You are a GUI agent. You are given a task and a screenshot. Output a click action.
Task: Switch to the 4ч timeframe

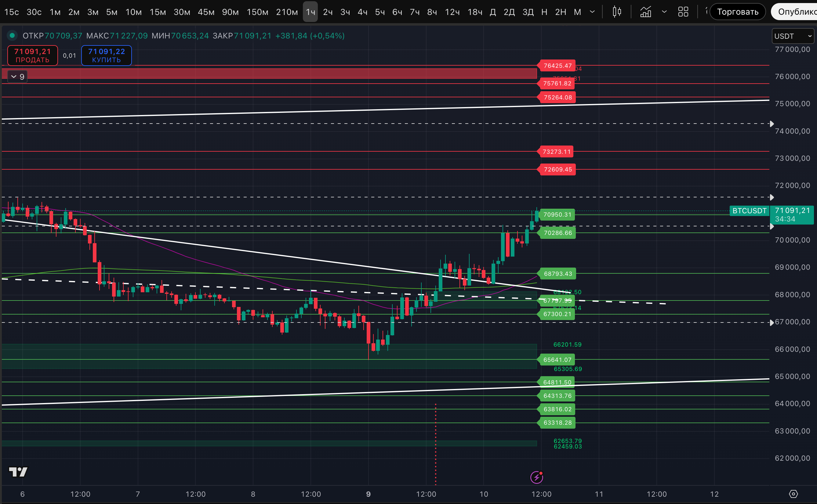[362, 12]
